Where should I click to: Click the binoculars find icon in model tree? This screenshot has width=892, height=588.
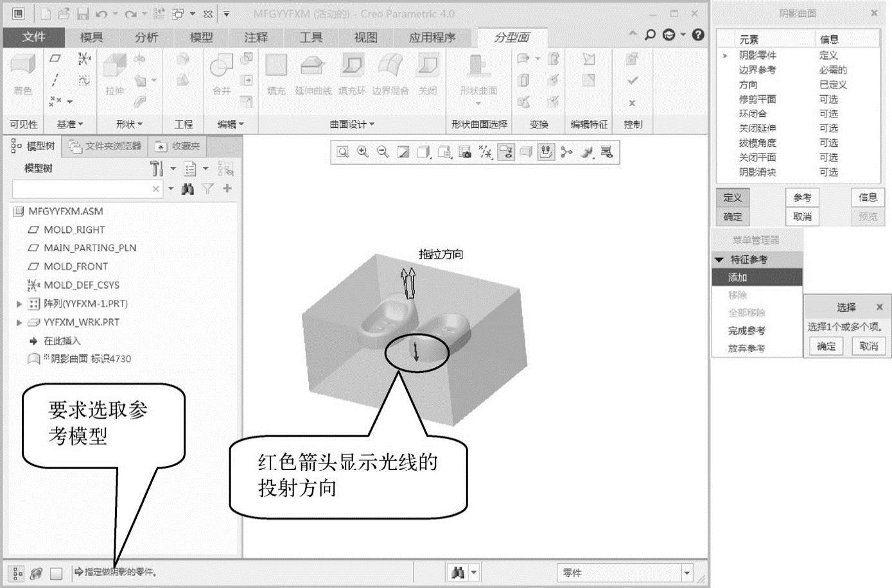[188, 189]
